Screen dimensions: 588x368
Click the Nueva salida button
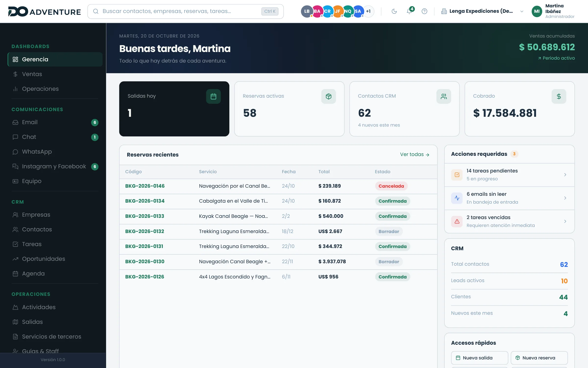479,358
